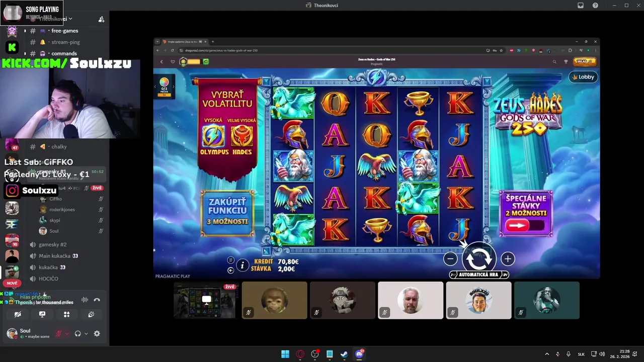Expand Theonikovci server dropdown
The image size is (644, 362).
pyautogui.click(x=70, y=19)
